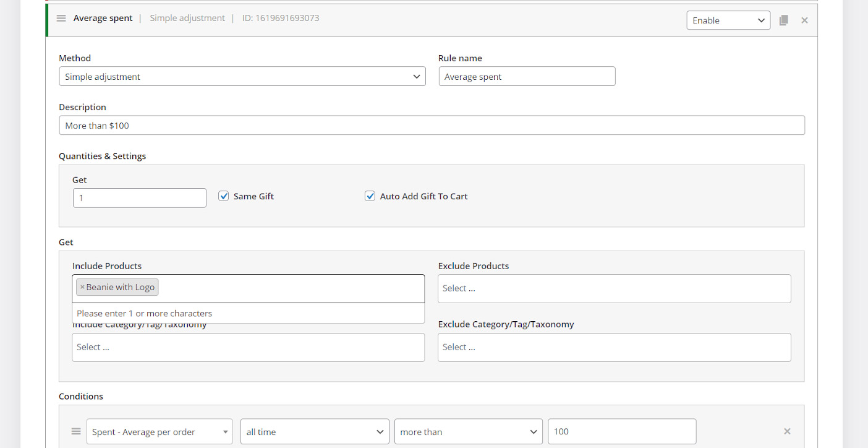Open the Enable status dropdown
This screenshot has width=868, height=448.
[728, 20]
